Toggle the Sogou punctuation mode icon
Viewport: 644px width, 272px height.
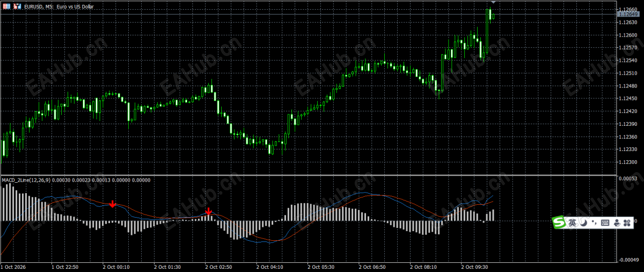click(x=594, y=222)
